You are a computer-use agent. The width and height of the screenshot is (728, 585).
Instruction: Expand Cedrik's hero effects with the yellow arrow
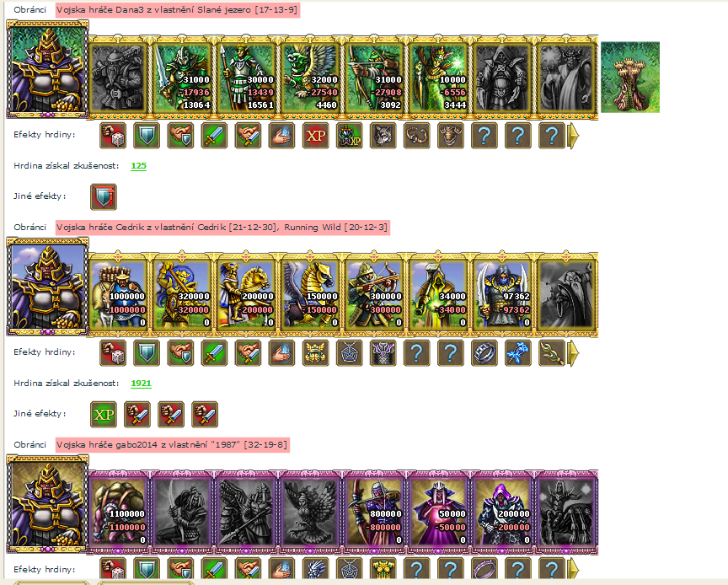[x=574, y=353]
